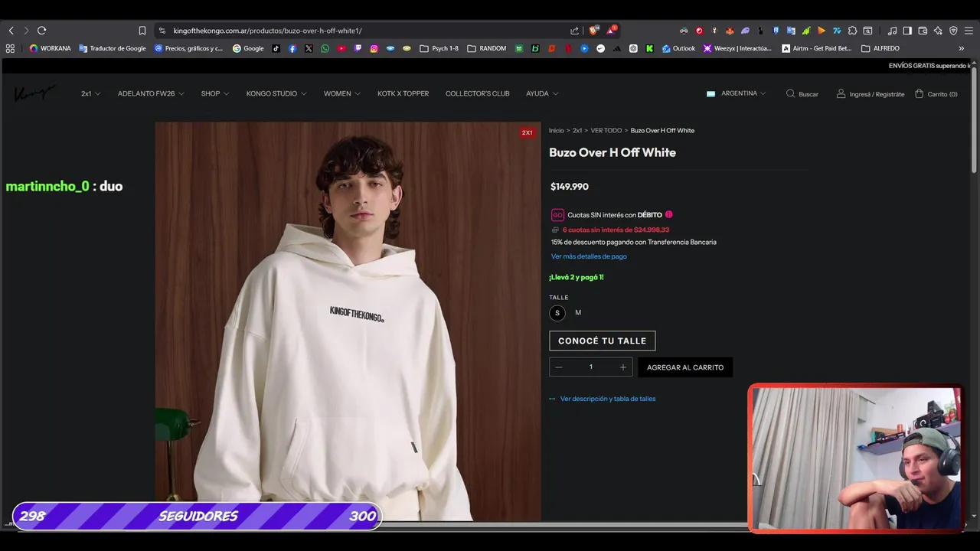
Task: Open the bookmarks bar apps grid
Action: [x=10, y=48]
